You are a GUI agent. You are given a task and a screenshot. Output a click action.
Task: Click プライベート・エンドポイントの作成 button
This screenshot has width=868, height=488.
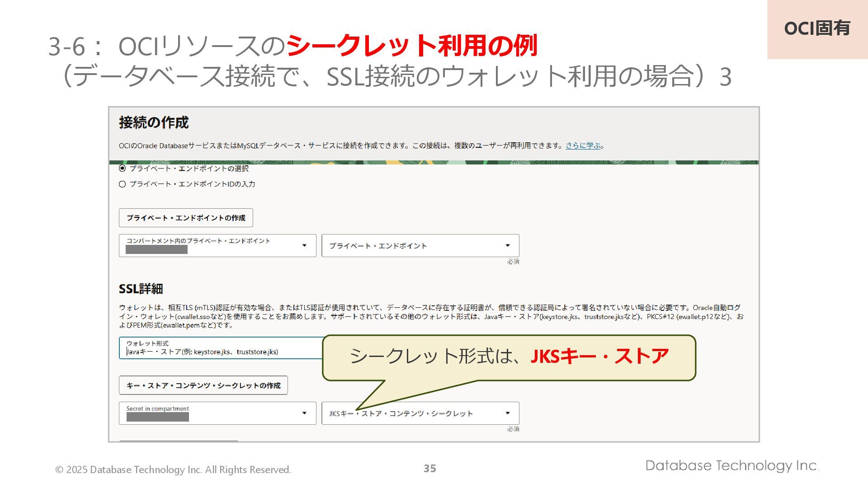click(x=186, y=218)
